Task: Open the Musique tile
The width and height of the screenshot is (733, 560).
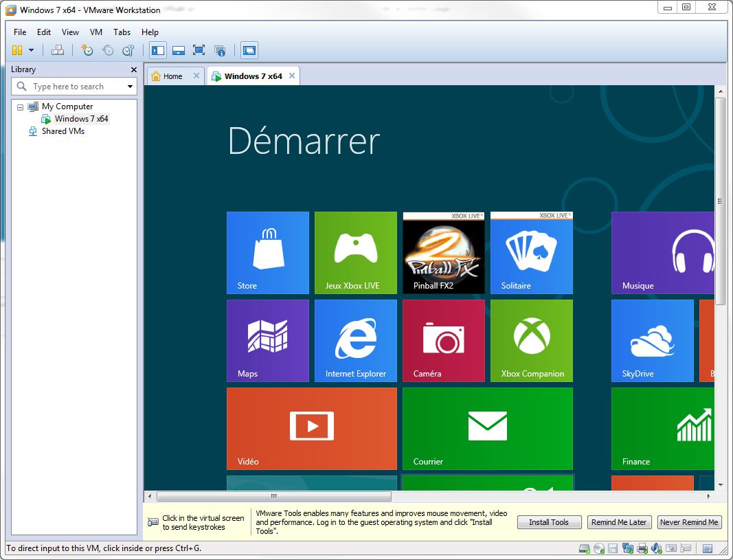Action: pyautogui.click(x=663, y=253)
